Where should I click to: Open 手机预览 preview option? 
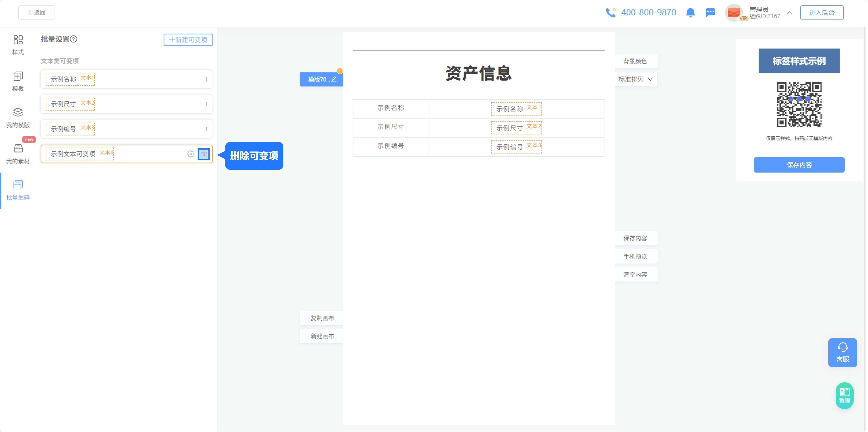click(635, 256)
